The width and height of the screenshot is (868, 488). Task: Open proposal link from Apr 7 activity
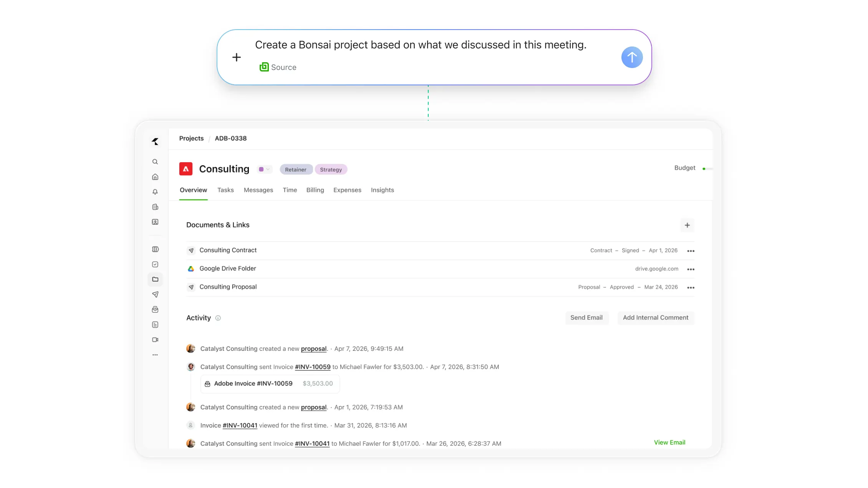[313, 349]
